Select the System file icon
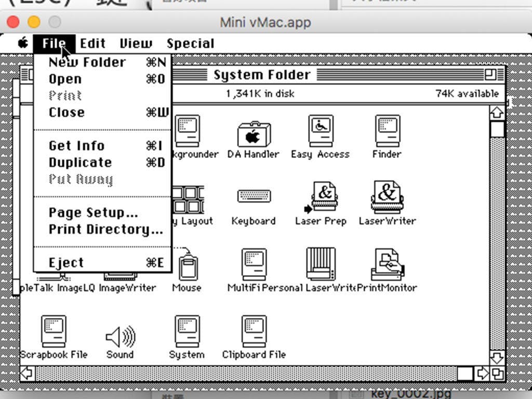The height and width of the screenshot is (399, 532). 187,331
